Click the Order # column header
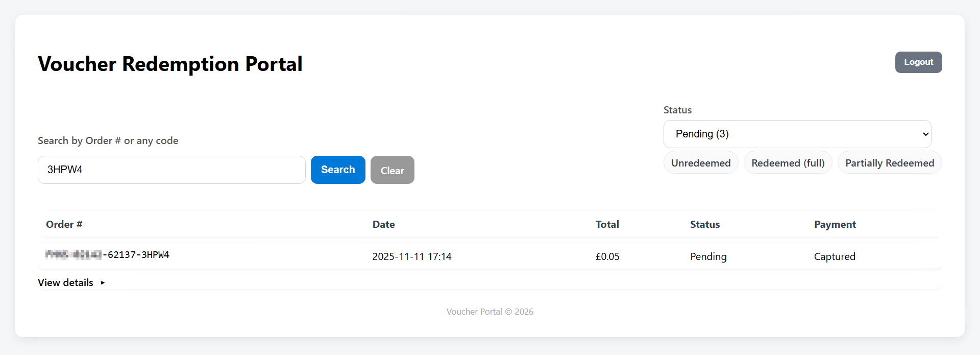 click(64, 224)
